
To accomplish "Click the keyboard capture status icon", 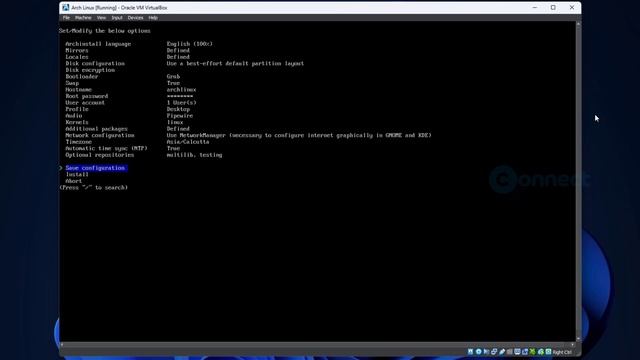I will click(549, 351).
